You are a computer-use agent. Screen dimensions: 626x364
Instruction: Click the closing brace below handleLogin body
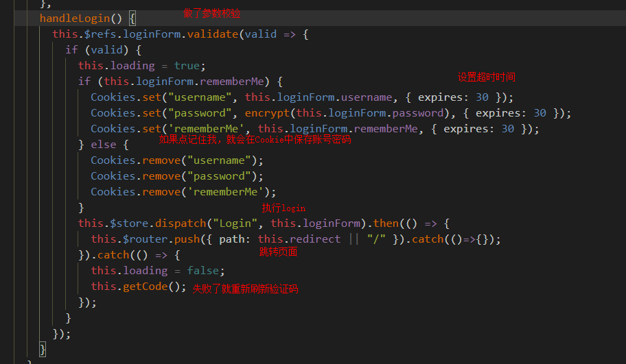(x=43, y=349)
